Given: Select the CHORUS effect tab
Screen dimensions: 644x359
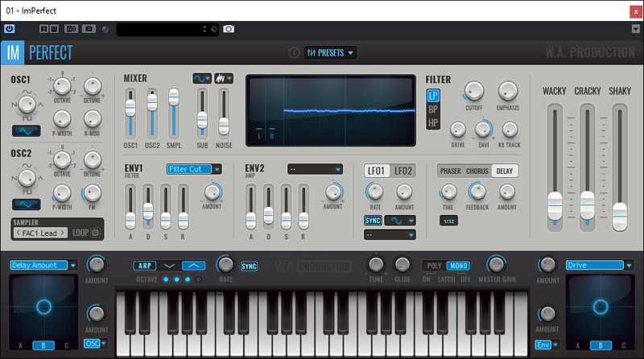Looking at the screenshot, I should pyautogui.click(x=477, y=171).
